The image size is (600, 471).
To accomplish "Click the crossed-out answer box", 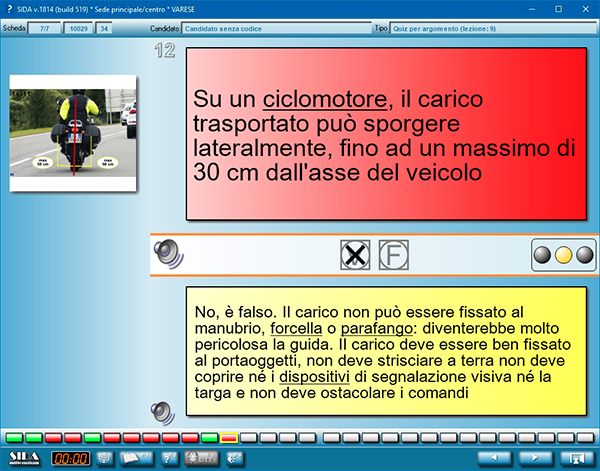I will pyautogui.click(x=355, y=255).
